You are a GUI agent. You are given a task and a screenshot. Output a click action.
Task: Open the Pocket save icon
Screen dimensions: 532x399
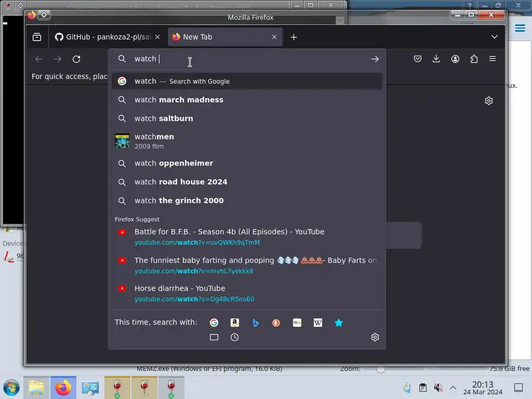[x=418, y=59]
